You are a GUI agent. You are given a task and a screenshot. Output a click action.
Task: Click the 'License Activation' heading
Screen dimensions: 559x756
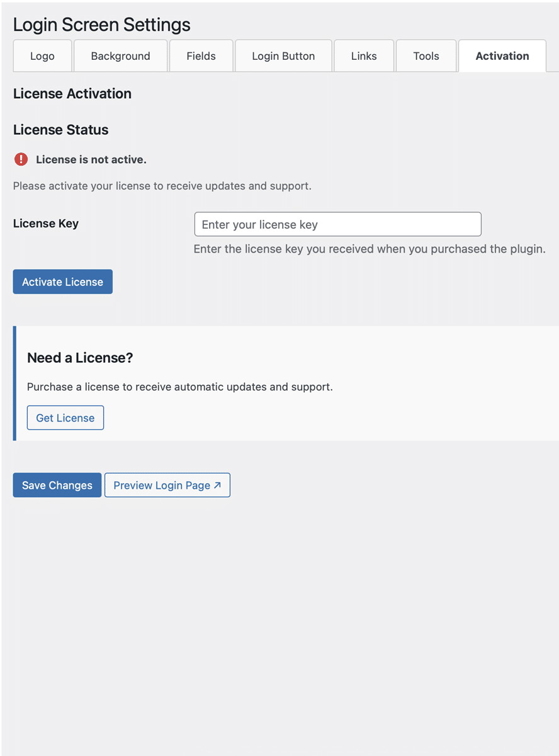(x=72, y=93)
